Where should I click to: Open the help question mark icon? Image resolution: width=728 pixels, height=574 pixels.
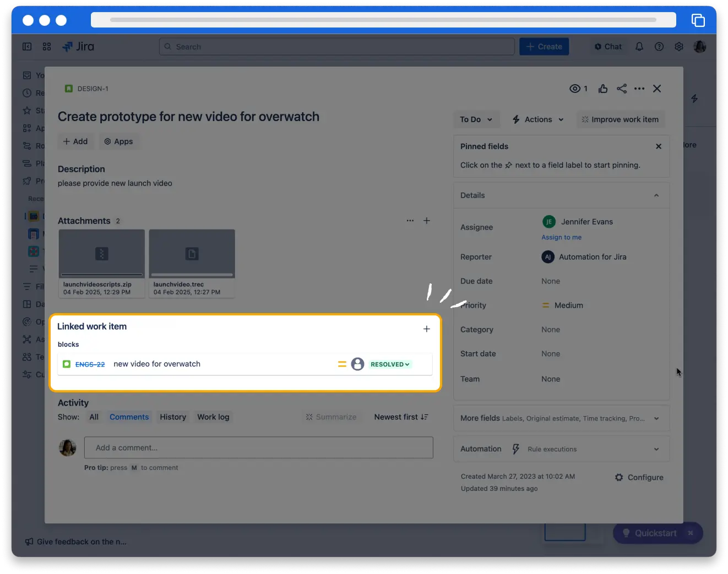click(659, 47)
